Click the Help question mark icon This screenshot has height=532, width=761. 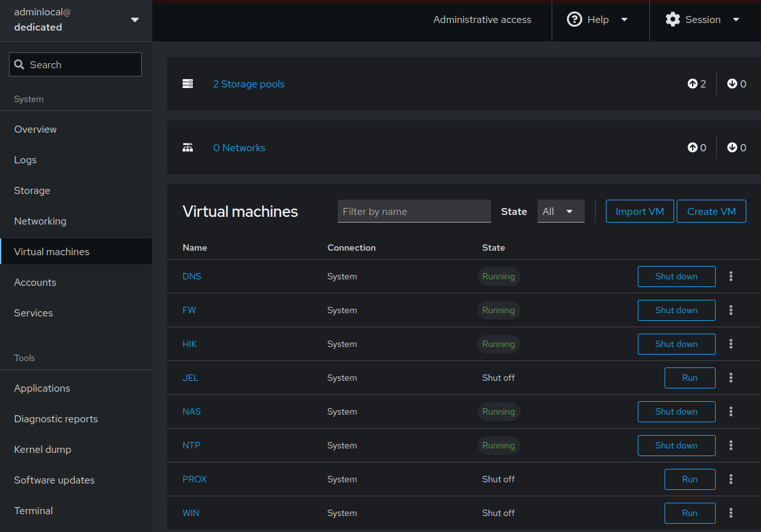(x=575, y=19)
